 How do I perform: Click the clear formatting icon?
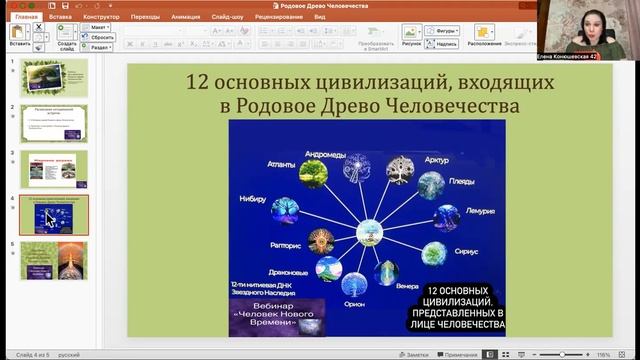pos(244,31)
